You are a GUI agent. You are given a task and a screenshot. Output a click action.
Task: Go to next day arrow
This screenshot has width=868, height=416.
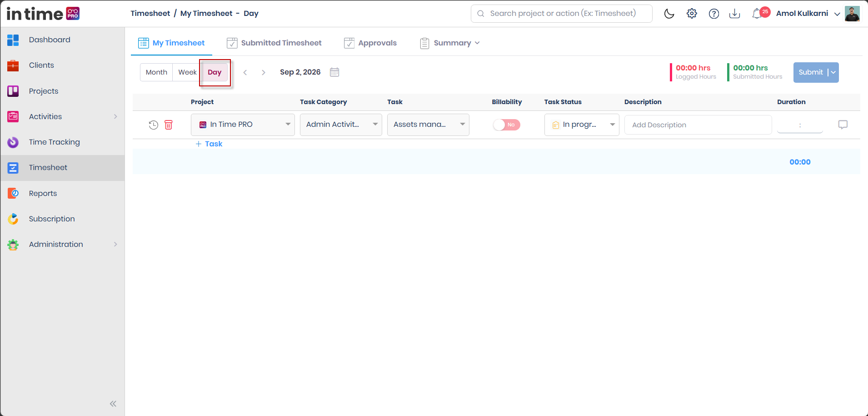[x=263, y=72]
